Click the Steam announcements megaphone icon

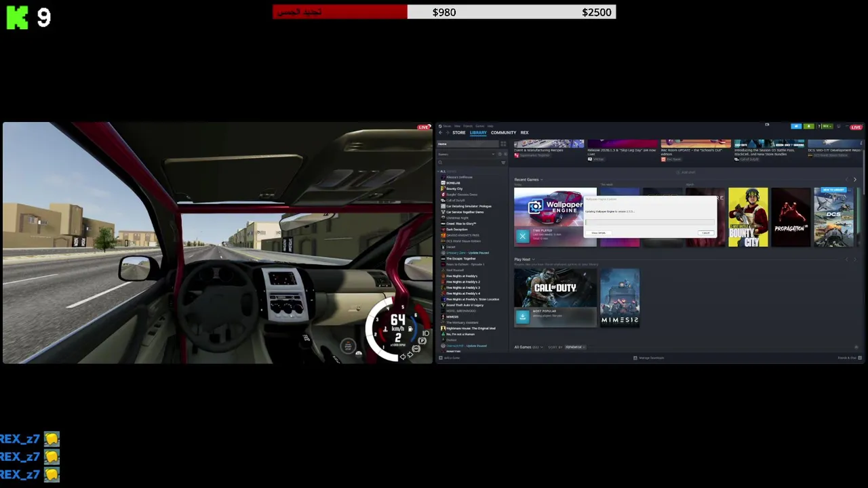[x=796, y=126]
